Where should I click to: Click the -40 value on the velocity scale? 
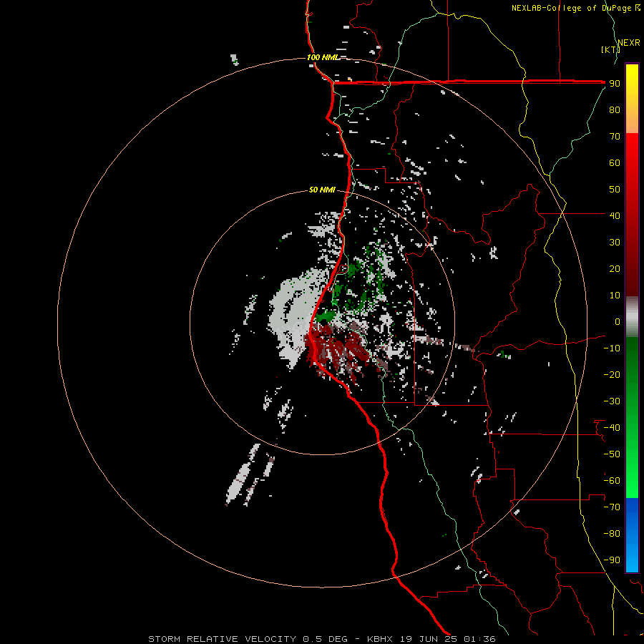click(x=612, y=428)
